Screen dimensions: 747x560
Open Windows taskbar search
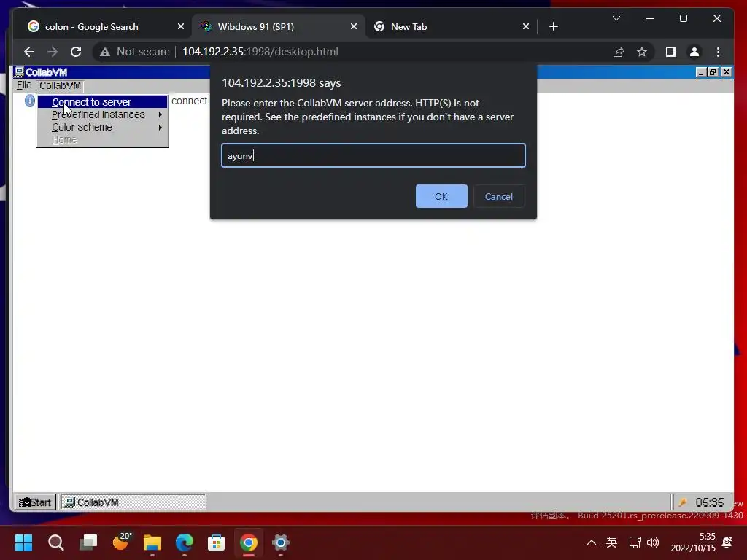click(55, 542)
